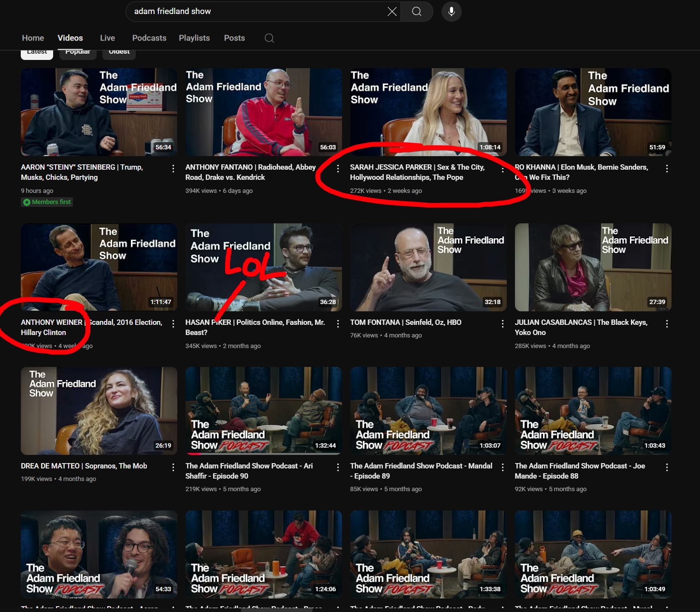This screenshot has width=700, height=612.
Task: Open the Aaron Steiny Steinberg title link
Action: [x=82, y=172]
